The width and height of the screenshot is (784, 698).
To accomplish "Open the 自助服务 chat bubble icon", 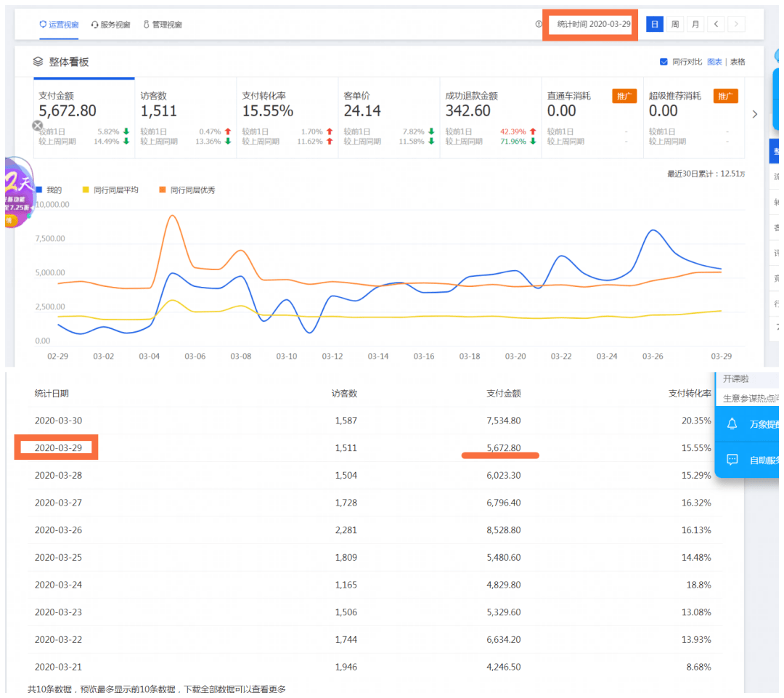I will click(x=732, y=460).
